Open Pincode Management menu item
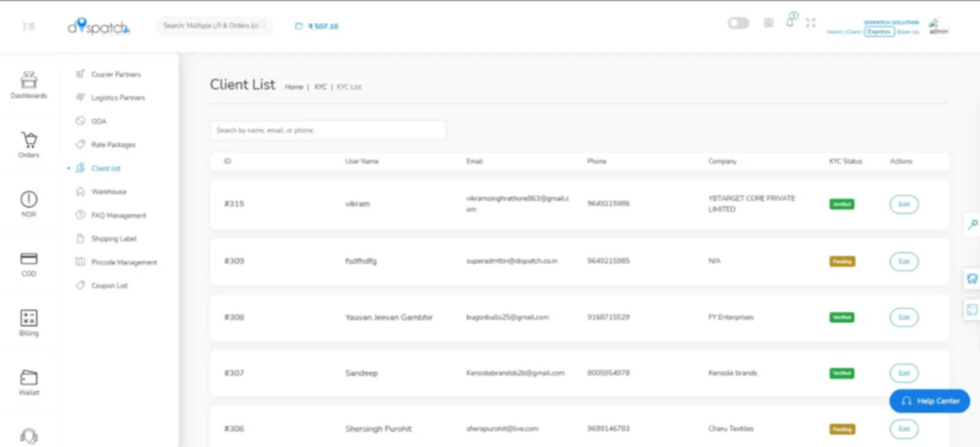Screen dimensions: 980x447 coord(124,262)
